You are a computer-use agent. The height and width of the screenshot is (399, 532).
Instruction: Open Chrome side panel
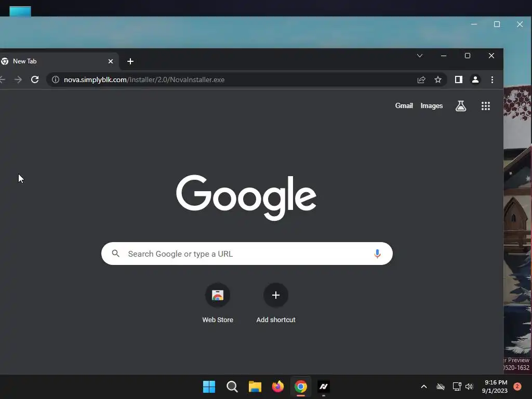point(458,79)
